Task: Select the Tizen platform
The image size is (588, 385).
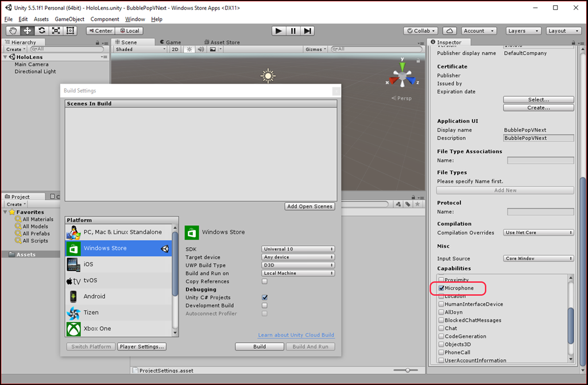Action: tap(119, 313)
